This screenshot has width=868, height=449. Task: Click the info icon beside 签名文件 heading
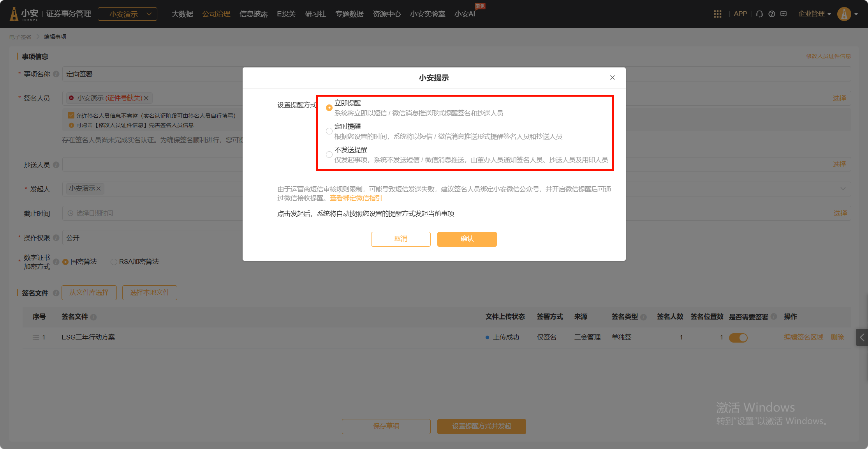tap(56, 293)
